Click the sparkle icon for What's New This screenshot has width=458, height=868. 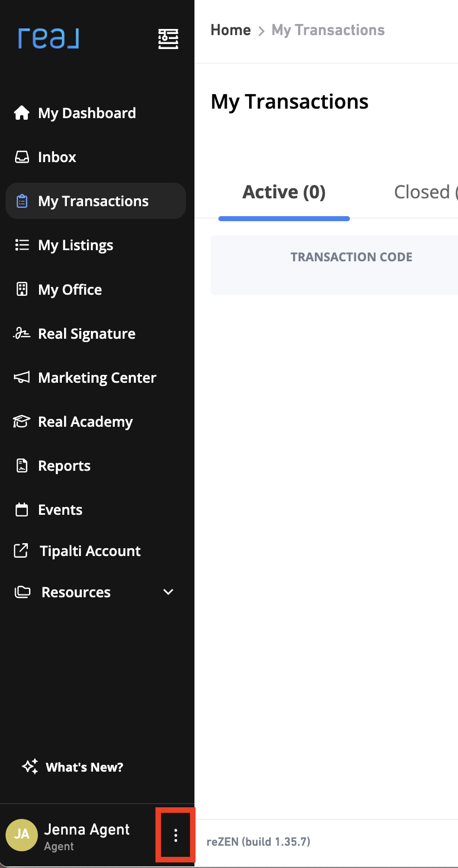point(30,767)
